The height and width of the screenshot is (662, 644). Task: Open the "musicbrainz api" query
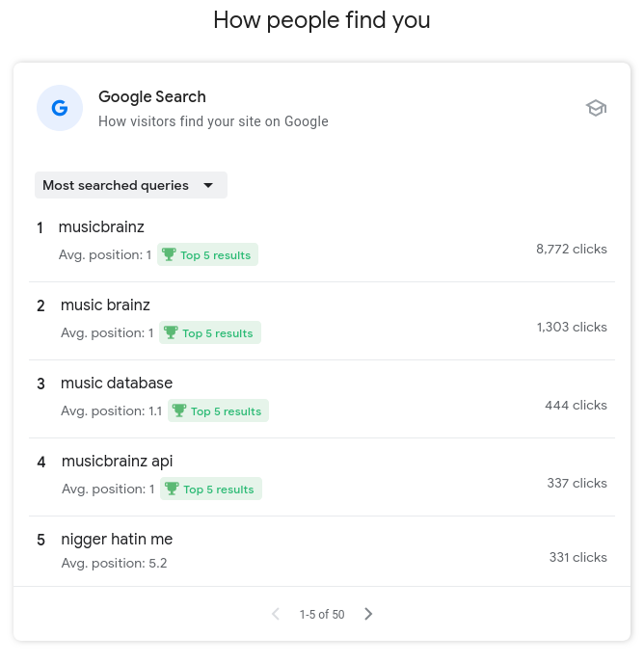[x=117, y=462]
